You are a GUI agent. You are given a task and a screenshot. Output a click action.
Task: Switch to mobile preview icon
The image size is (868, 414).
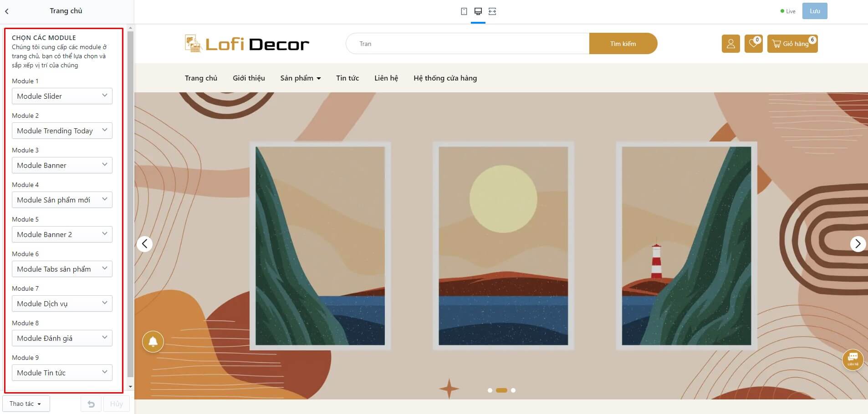point(464,11)
